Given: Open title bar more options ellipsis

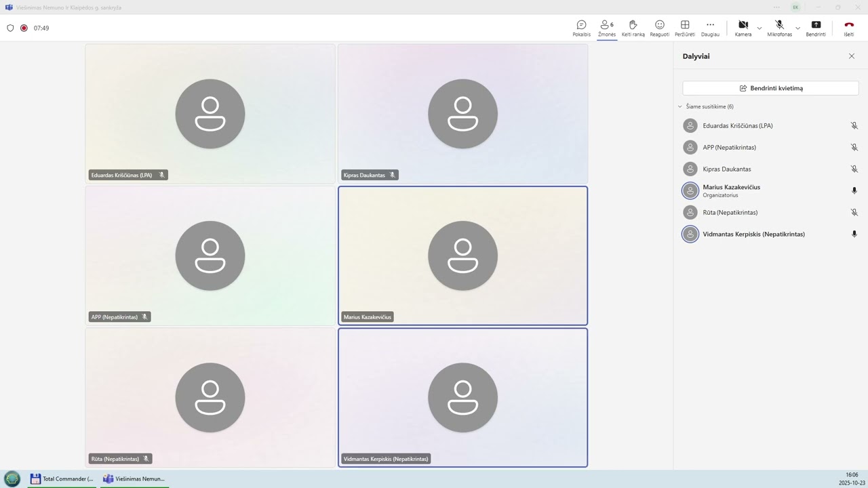Looking at the screenshot, I should 776,7.
